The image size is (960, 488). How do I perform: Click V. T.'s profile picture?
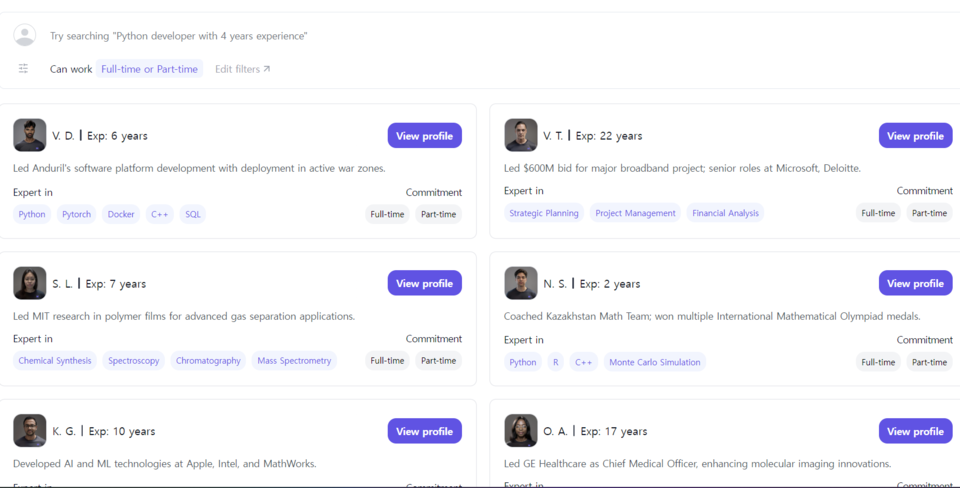521,135
